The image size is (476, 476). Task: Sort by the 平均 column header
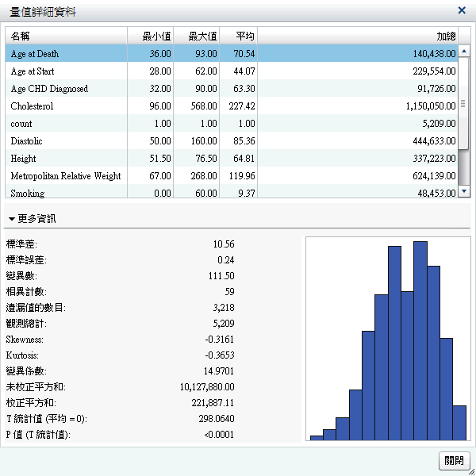tap(238, 36)
